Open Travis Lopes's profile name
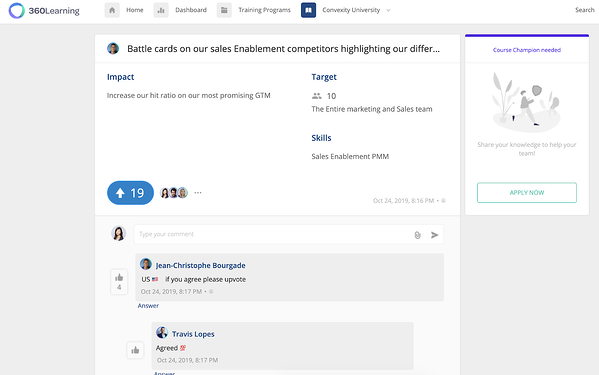 coord(193,334)
